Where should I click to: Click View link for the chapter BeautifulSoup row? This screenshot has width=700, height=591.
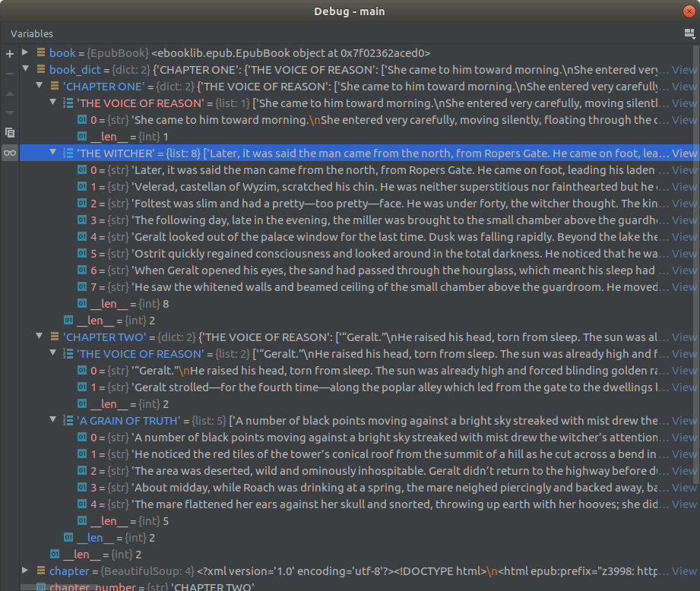684,571
